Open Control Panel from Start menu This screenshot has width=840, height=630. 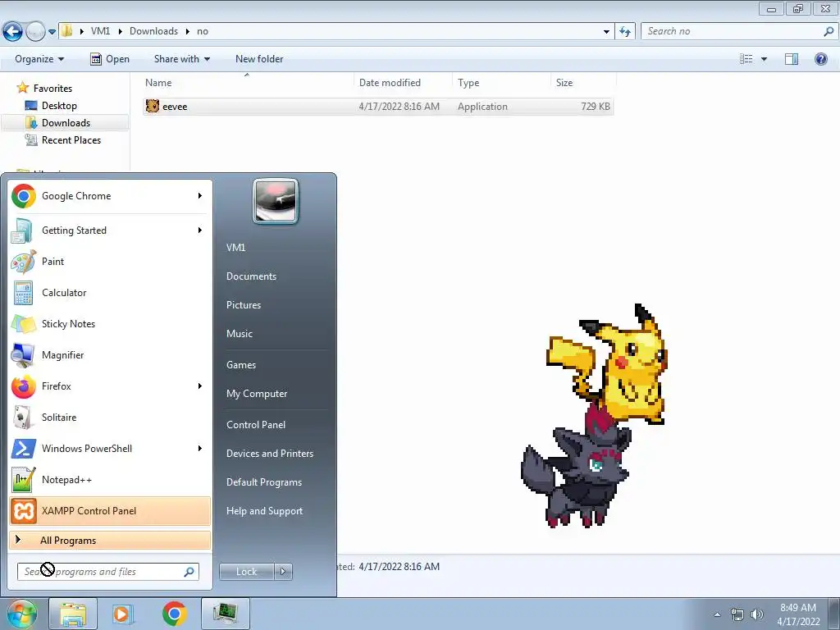256,425
